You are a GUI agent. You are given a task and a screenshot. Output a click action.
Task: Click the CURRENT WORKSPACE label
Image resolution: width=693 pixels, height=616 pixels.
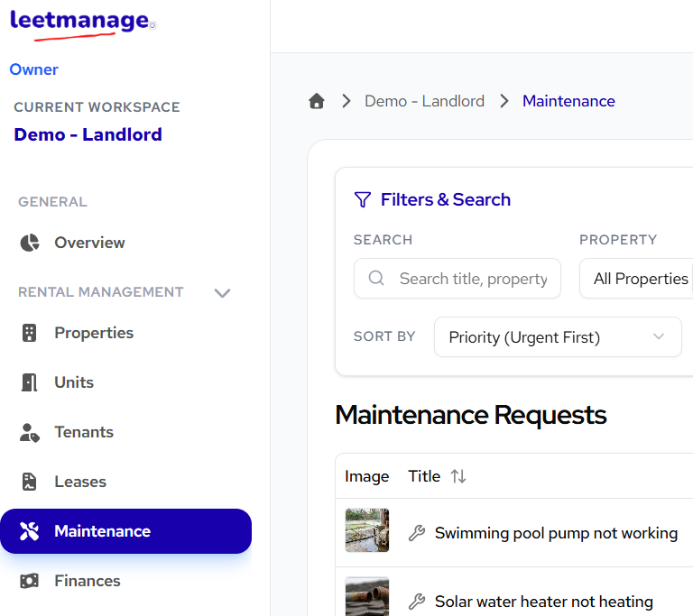tap(97, 107)
